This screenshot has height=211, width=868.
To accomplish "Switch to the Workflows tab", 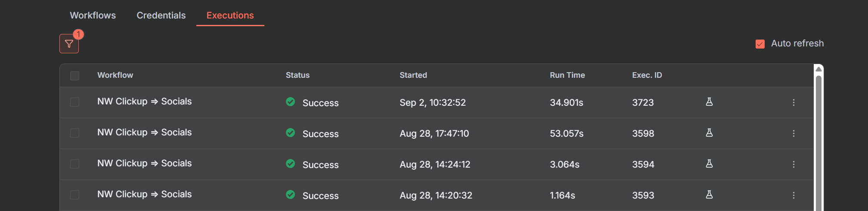I will (x=93, y=15).
